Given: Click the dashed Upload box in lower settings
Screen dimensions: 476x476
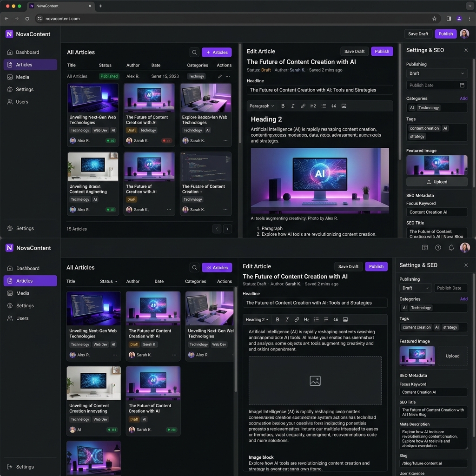Looking at the screenshot, I should [x=452, y=356].
